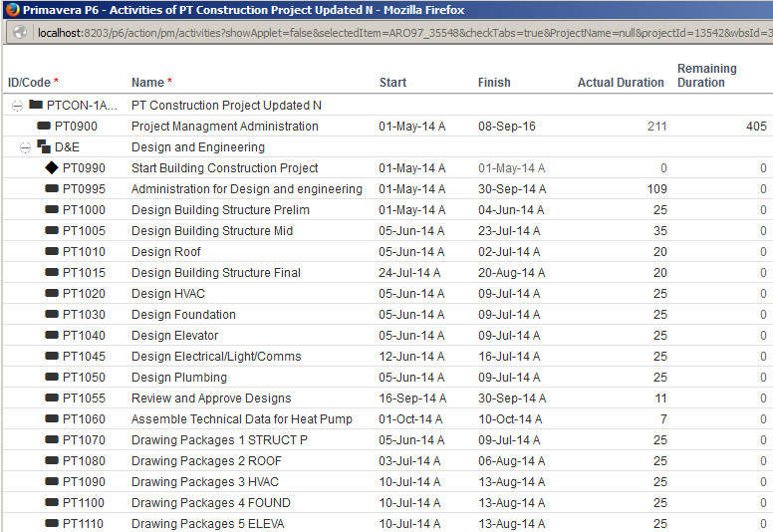Click the site identity globe icon
Screen dimensions: 773x532
pyautogui.click(x=20, y=33)
